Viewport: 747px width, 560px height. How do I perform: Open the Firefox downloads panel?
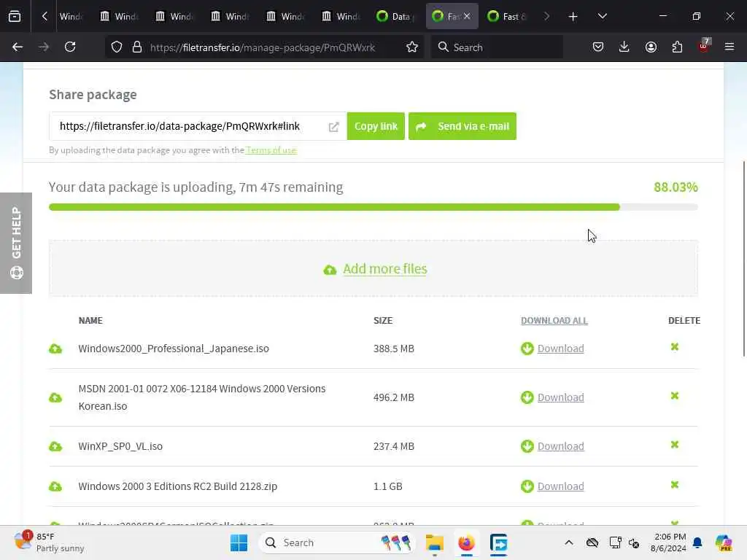624,47
